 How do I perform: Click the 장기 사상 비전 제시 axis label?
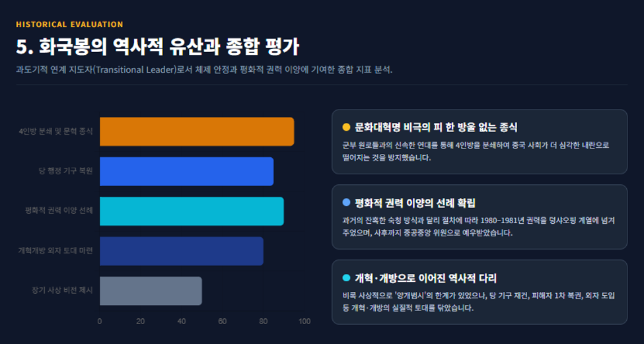tap(63, 291)
